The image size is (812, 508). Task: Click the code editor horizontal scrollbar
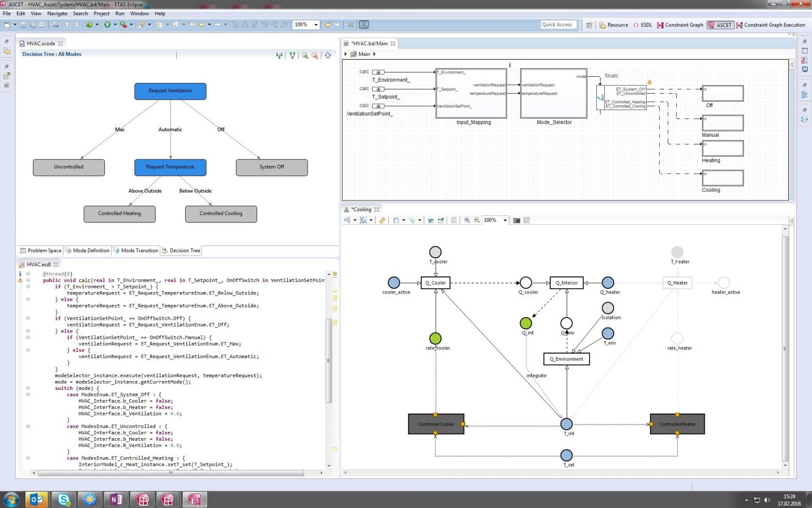click(x=171, y=473)
